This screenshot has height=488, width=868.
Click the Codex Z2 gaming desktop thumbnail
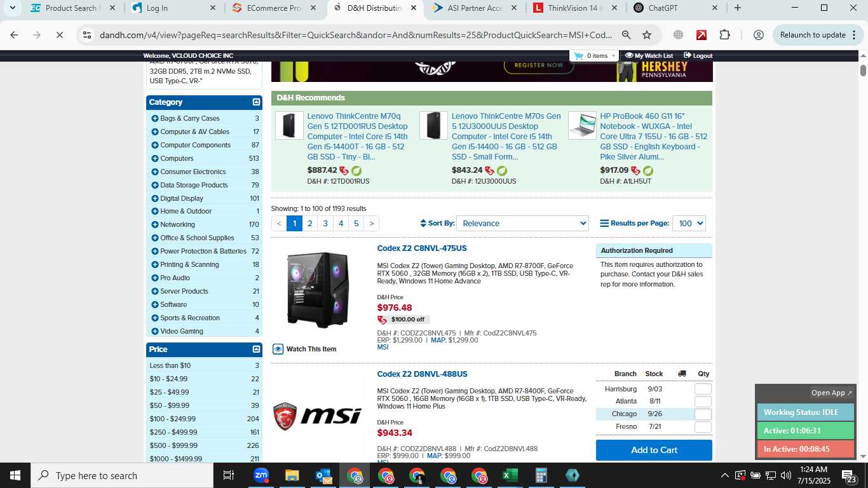pyautogui.click(x=317, y=290)
